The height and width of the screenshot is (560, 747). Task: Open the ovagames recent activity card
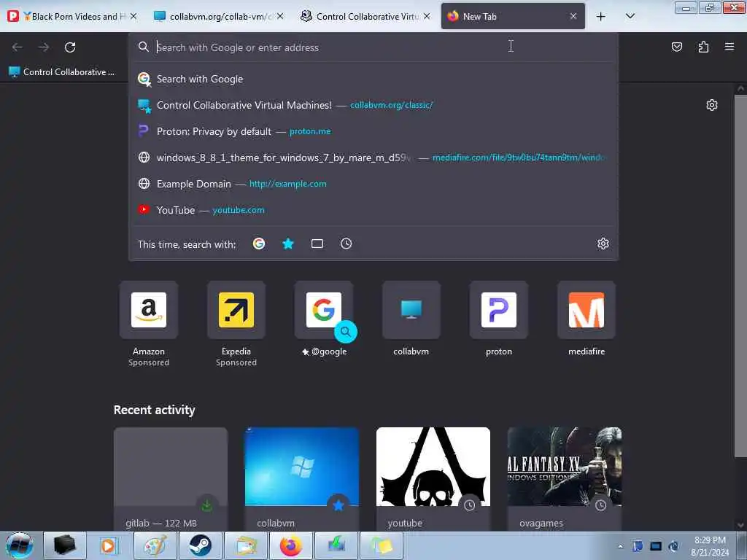[565, 478]
